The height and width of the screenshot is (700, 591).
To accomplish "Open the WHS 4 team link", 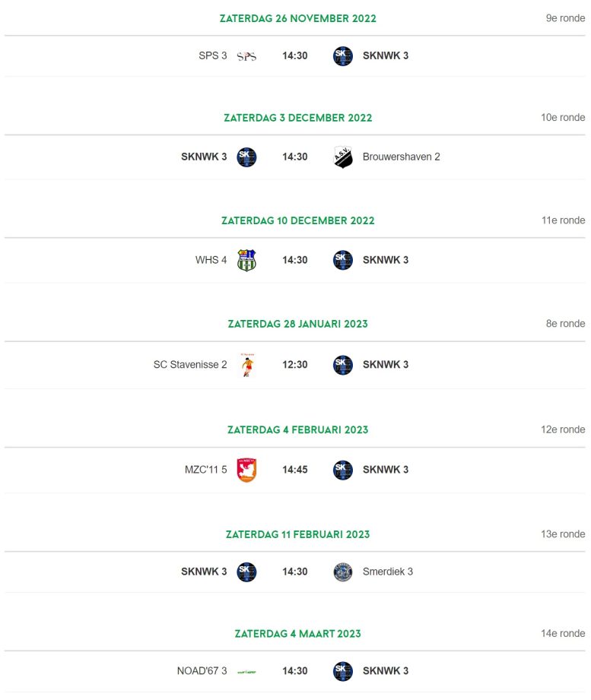I will pyautogui.click(x=211, y=260).
